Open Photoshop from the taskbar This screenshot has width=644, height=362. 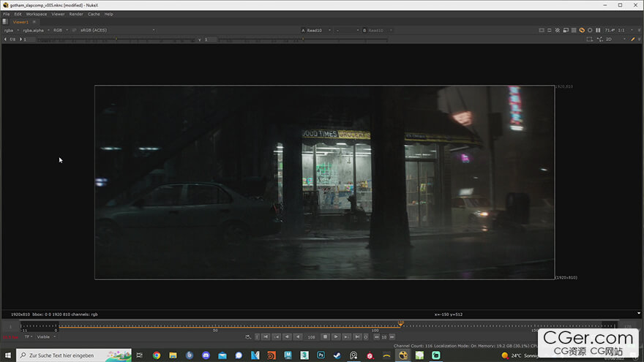click(x=321, y=355)
